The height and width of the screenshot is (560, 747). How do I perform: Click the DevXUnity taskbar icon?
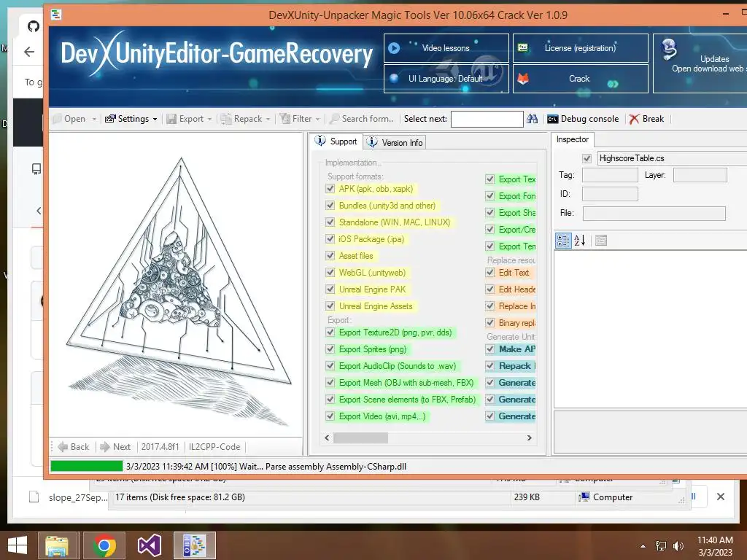(x=194, y=545)
